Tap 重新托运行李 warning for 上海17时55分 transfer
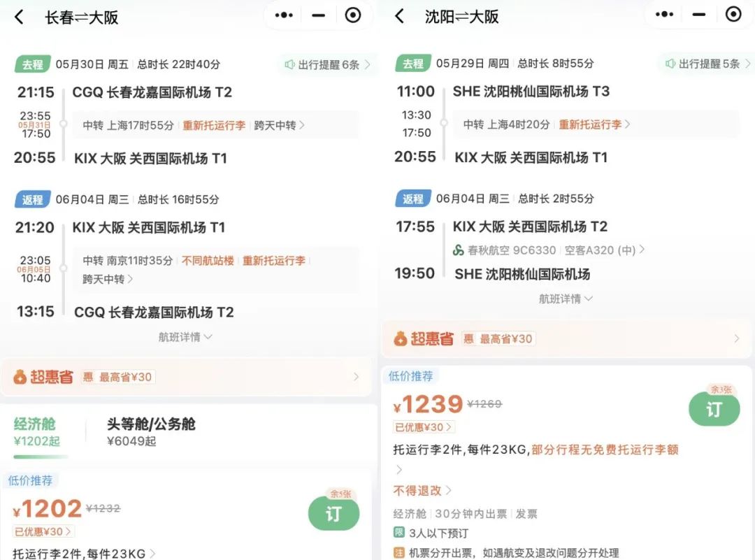The width and height of the screenshot is (755, 560). tap(214, 126)
